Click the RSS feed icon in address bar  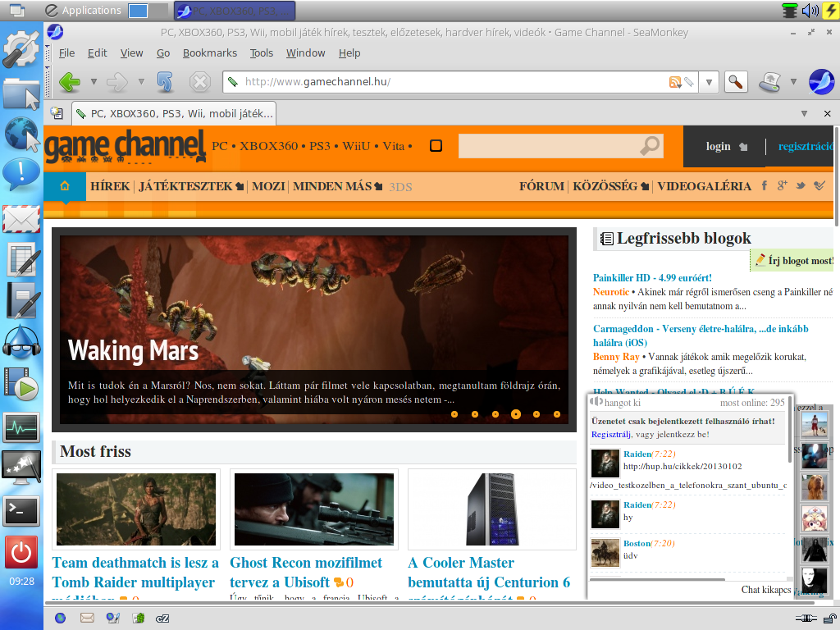pos(674,82)
